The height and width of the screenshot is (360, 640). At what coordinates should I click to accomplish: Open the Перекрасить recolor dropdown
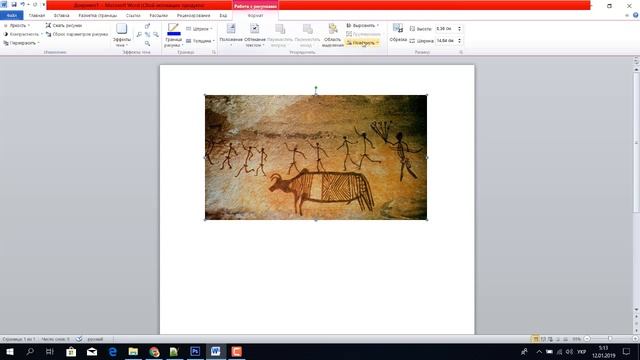coord(21,43)
